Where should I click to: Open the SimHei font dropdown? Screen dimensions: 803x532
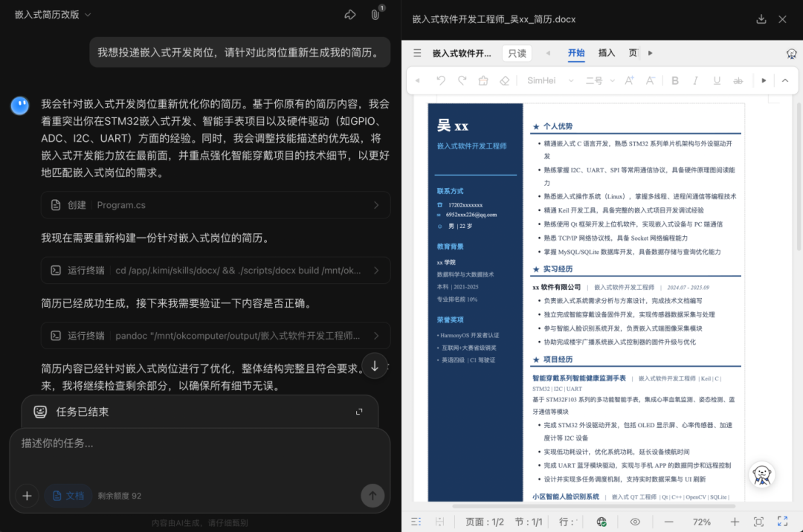point(550,80)
